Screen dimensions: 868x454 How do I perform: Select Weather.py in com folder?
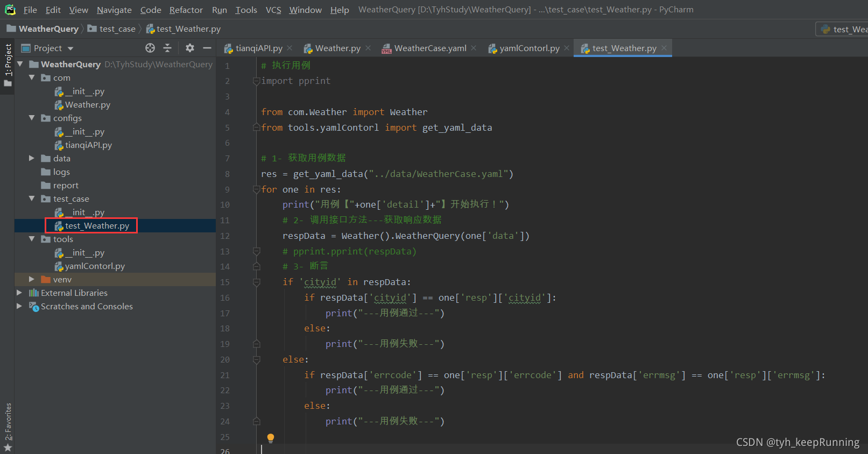(88, 104)
